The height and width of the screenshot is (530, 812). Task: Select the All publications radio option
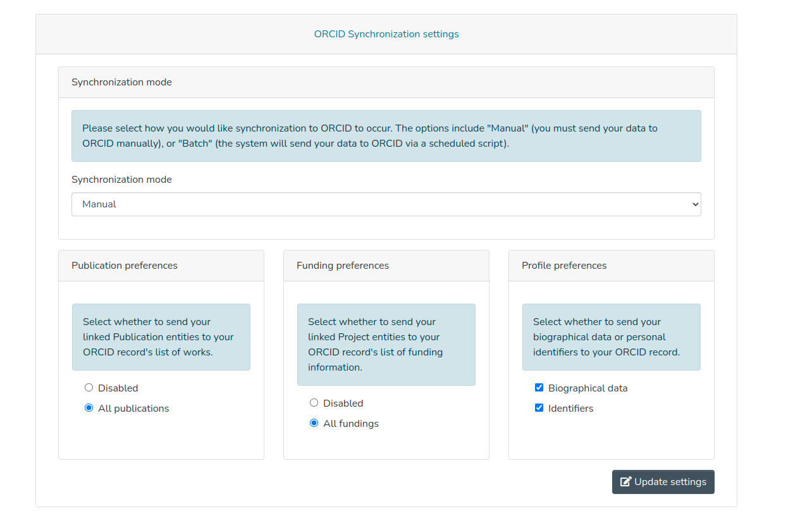pyautogui.click(x=89, y=408)
